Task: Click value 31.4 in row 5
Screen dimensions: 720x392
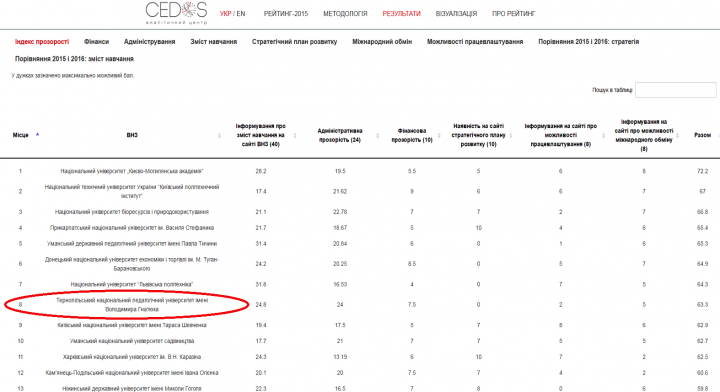Action: tap(261, 244)
